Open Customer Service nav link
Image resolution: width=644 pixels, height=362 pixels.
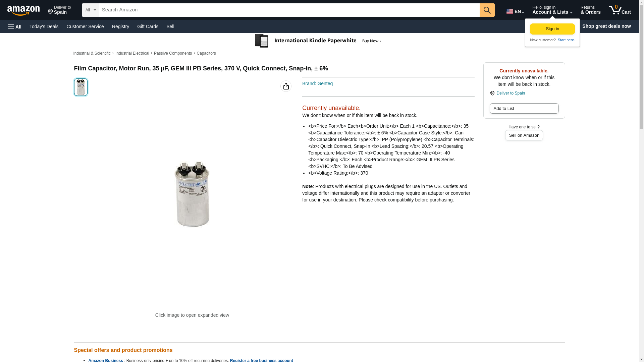[85, 26]
